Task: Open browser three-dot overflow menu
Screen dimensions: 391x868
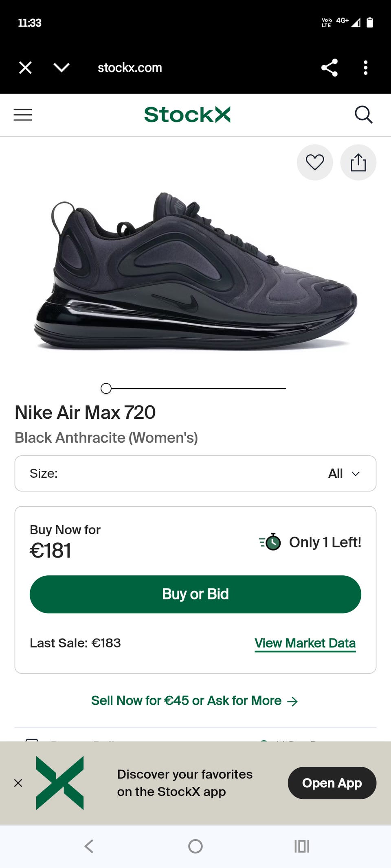Action: point(365,68)
